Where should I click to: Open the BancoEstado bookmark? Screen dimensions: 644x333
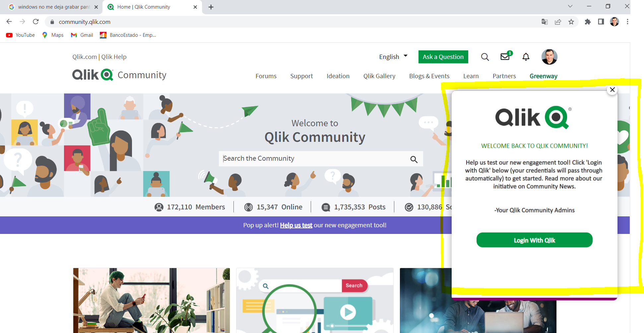tap(128, 35)
